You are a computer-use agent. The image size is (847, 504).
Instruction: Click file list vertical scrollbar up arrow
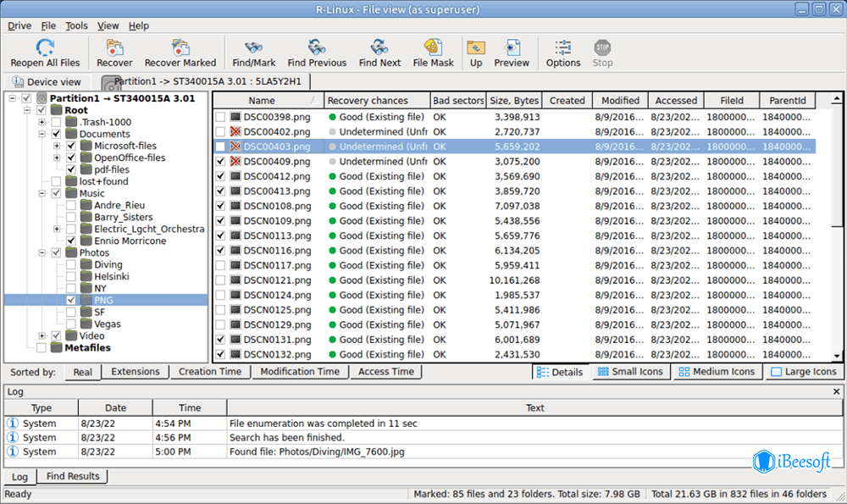coord(837,99)
